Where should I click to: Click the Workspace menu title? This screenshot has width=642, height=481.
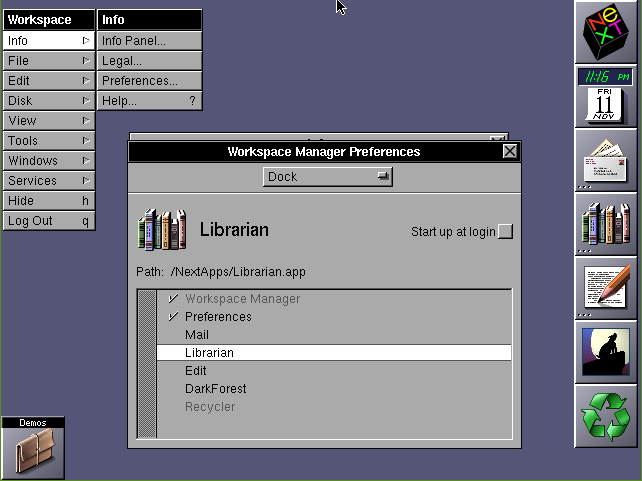pos(49,20)
